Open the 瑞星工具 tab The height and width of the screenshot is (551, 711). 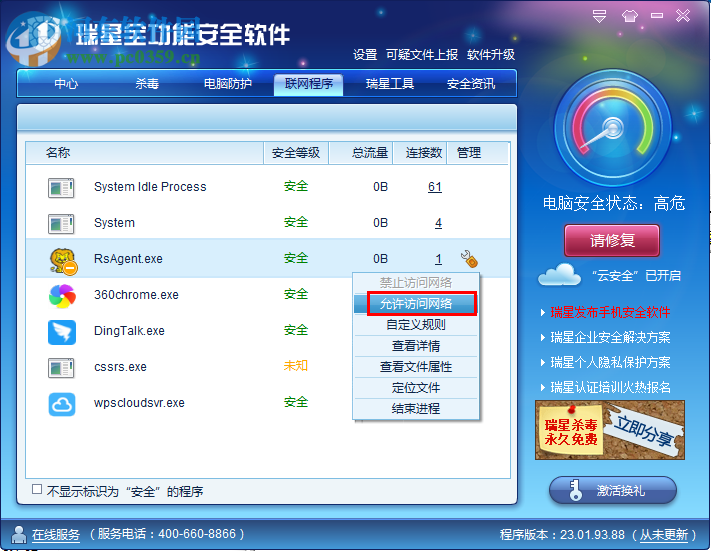pyautogui.click(x=390, y=84)
